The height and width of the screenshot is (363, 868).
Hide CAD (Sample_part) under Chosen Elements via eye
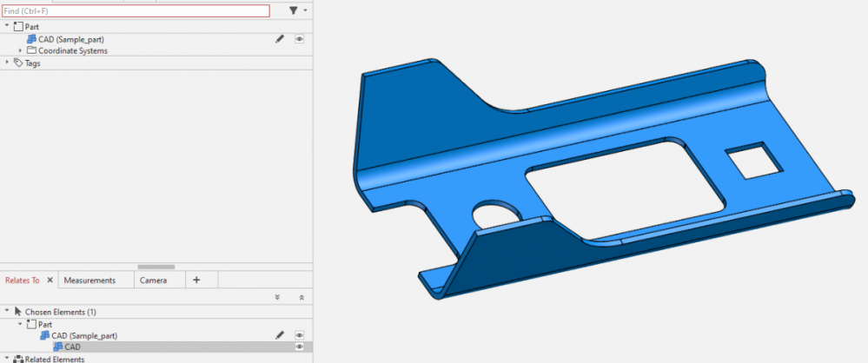[x=299, y=334]
